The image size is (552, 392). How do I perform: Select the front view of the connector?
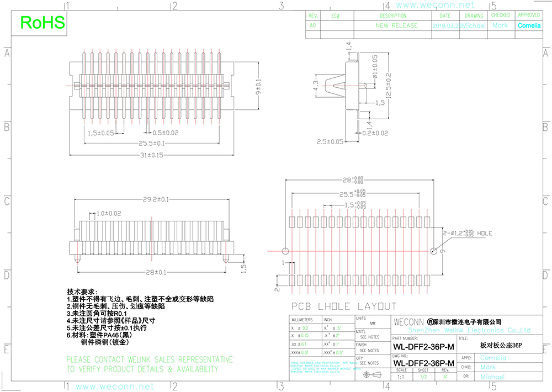(x=152, y=86)
